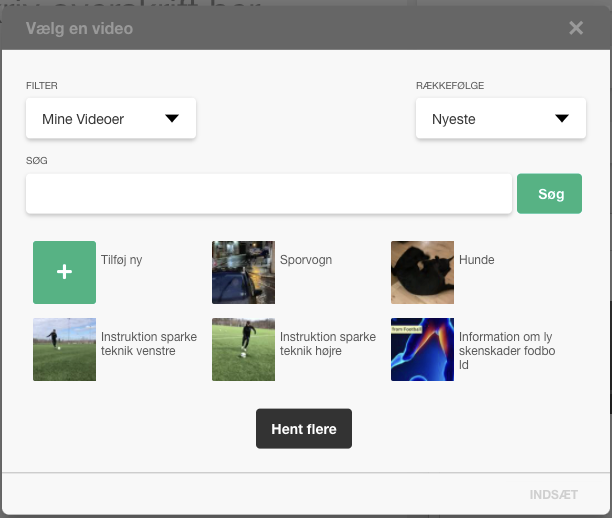Click the Information om lyskenskader fodbold title
Viewport: 612px width, 518px height.
507,351
